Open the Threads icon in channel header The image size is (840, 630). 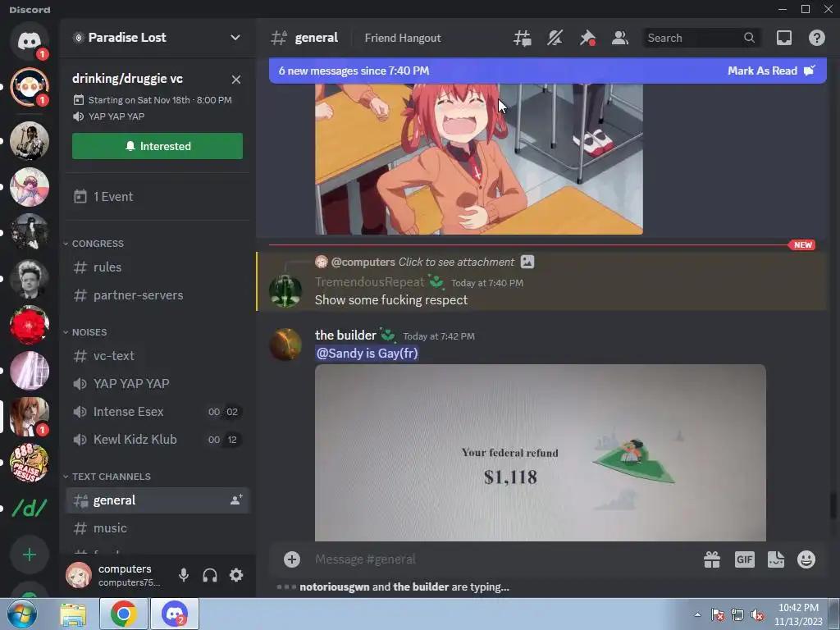[523, 38]
